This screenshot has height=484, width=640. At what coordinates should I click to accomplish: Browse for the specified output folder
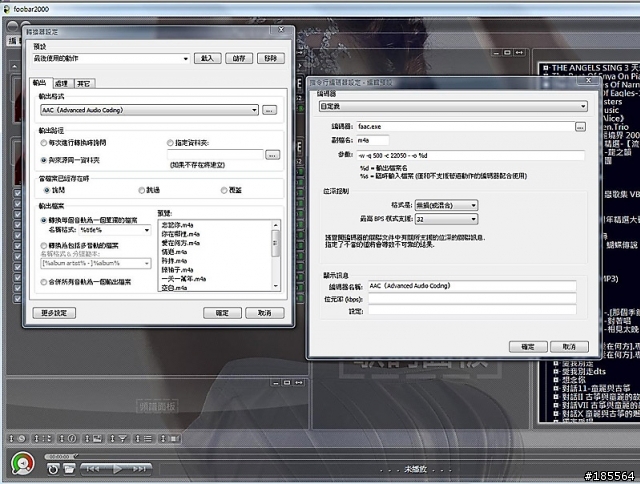[273, 155]
